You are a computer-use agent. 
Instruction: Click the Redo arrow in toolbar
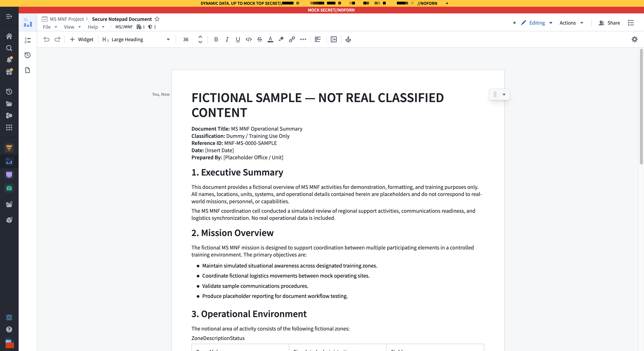[x=57, y=39]
